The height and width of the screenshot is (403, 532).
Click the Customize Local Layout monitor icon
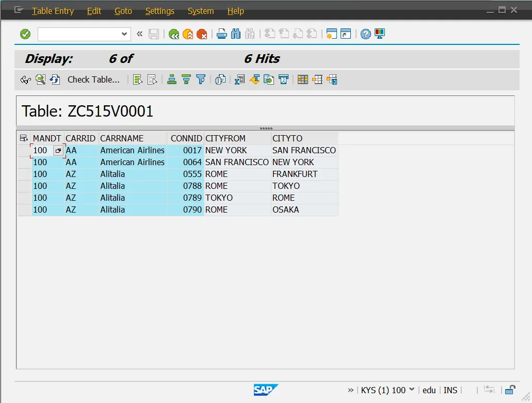pyautogui.click(x=380, y=34)
